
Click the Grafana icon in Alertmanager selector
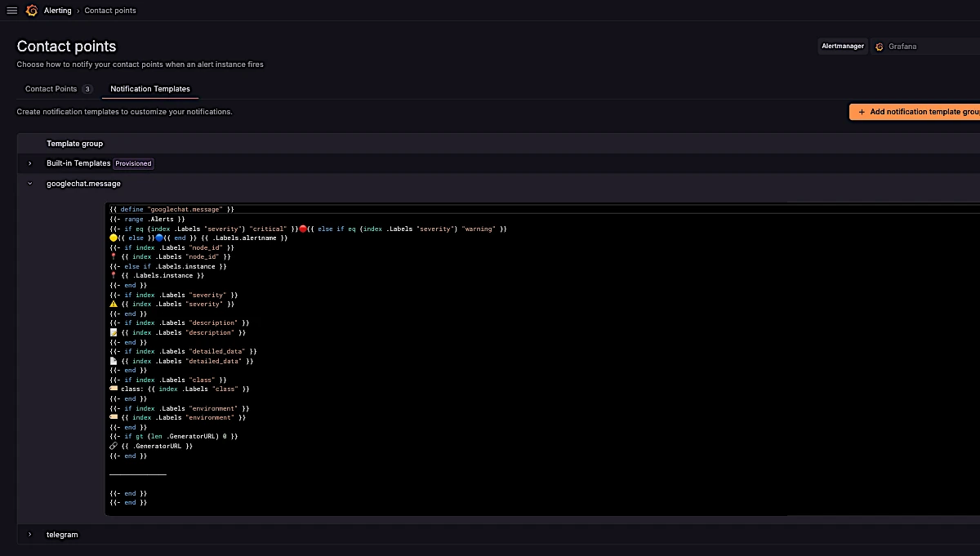coord(880,47)
